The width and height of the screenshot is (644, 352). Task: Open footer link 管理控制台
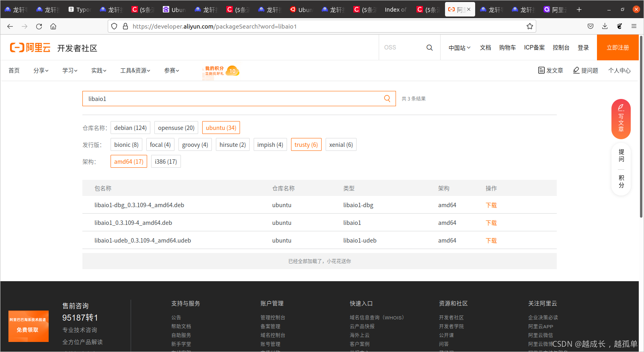(273, 317)
